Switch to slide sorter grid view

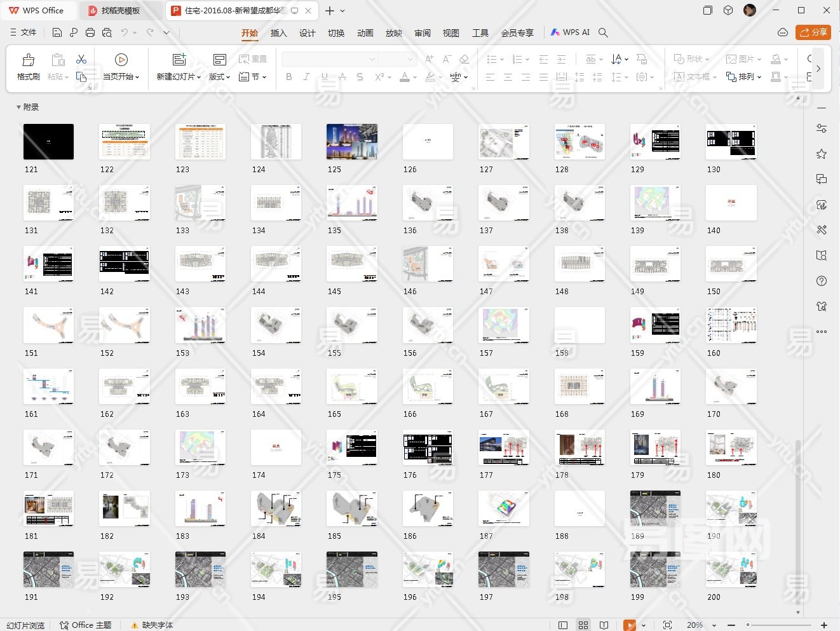tap(583, 625)
